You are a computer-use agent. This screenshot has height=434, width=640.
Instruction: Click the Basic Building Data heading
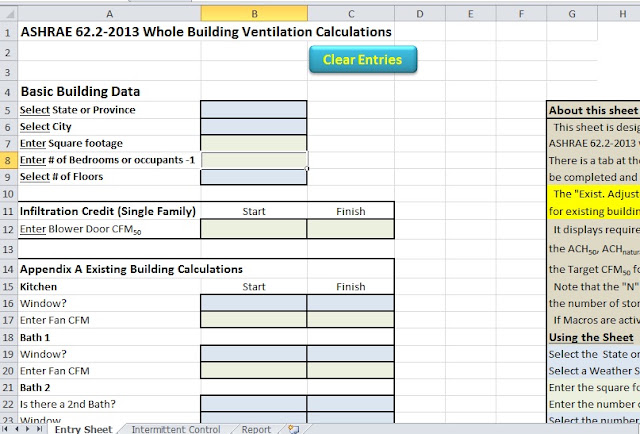[80, 91]
